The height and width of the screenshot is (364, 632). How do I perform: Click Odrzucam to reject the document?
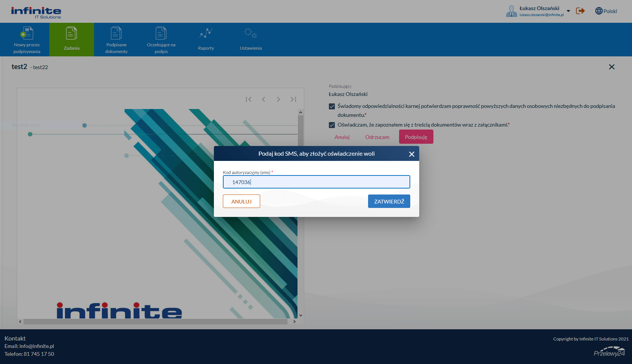(x=377, y=137)
